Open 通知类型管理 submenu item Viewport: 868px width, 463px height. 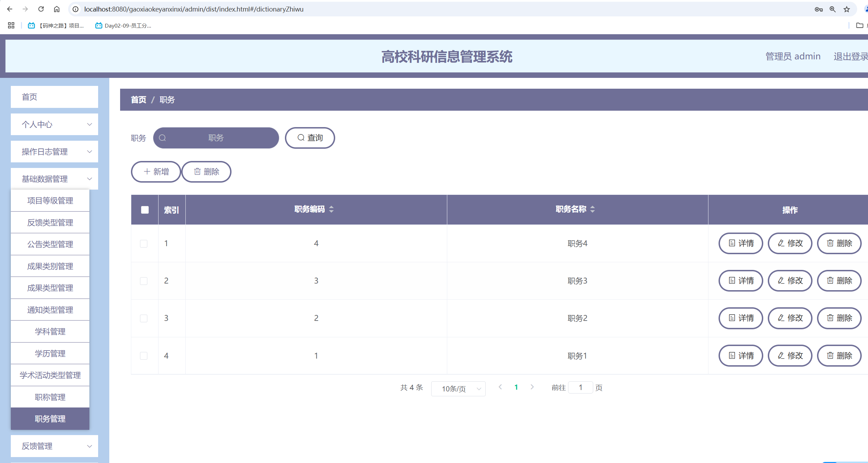coord(50,310)
